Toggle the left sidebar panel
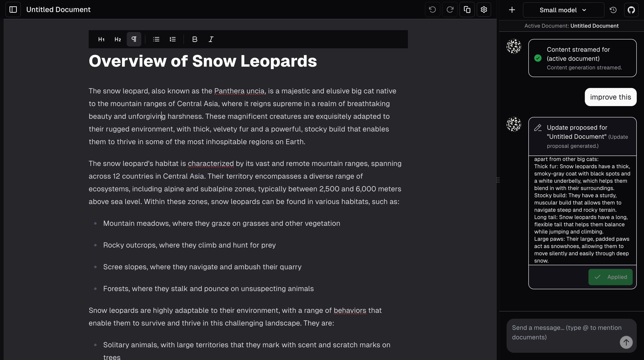 (13, 10)
